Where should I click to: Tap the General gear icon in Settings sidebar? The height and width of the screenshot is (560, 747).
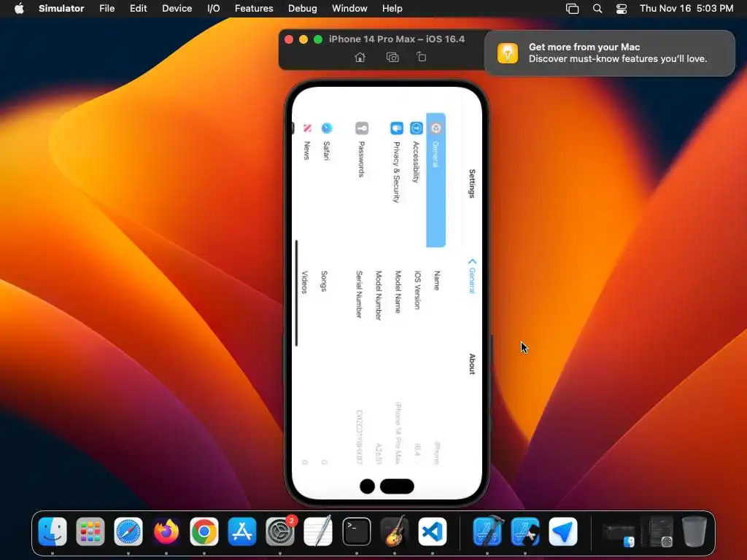pyautogui.click(x=436, y=128)
